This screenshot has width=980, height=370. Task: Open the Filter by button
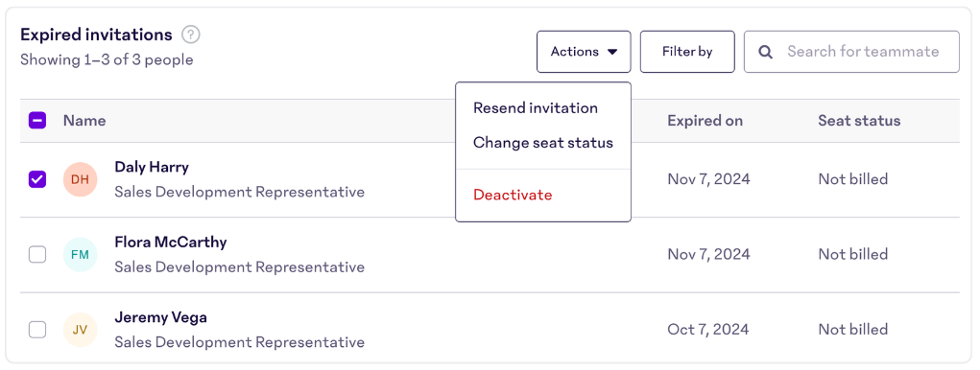pos(687,52)
